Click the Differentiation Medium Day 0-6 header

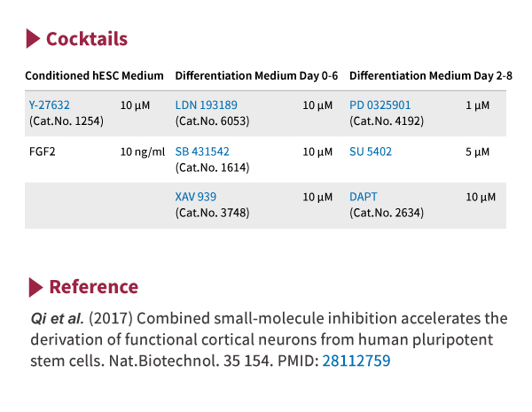click(x=256, y=75)
